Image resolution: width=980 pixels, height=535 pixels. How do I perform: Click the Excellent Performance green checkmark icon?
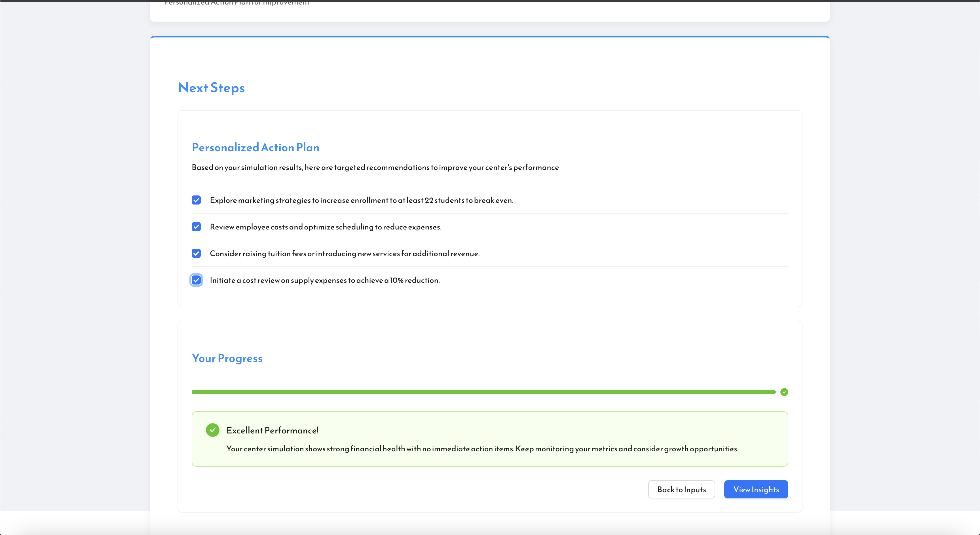click(212, 430)
